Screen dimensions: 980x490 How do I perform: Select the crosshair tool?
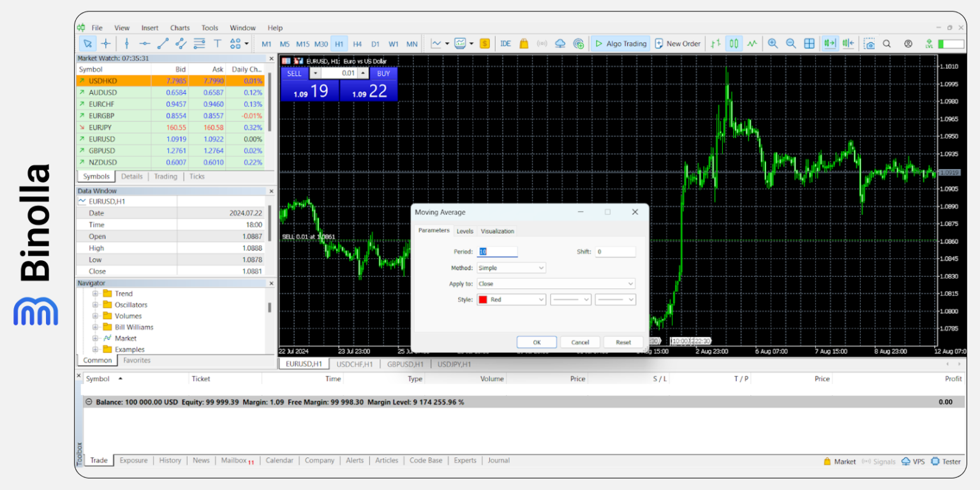106,43
